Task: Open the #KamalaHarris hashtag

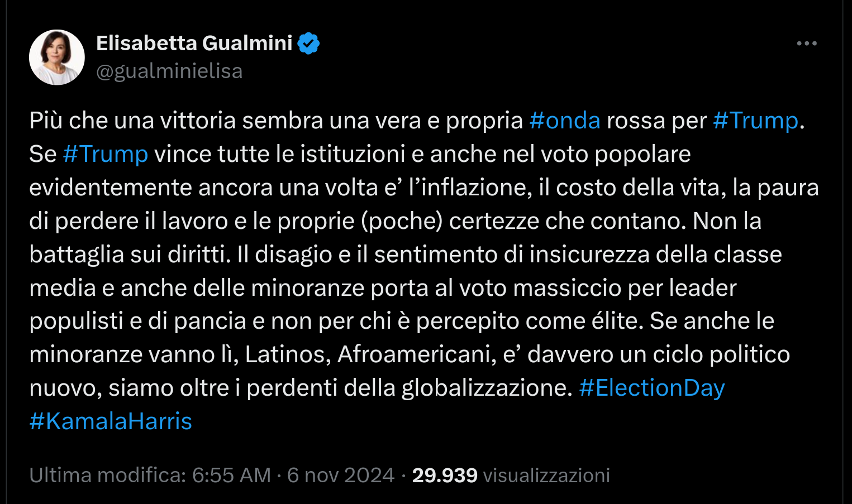Action: click(x=111, y=421)
